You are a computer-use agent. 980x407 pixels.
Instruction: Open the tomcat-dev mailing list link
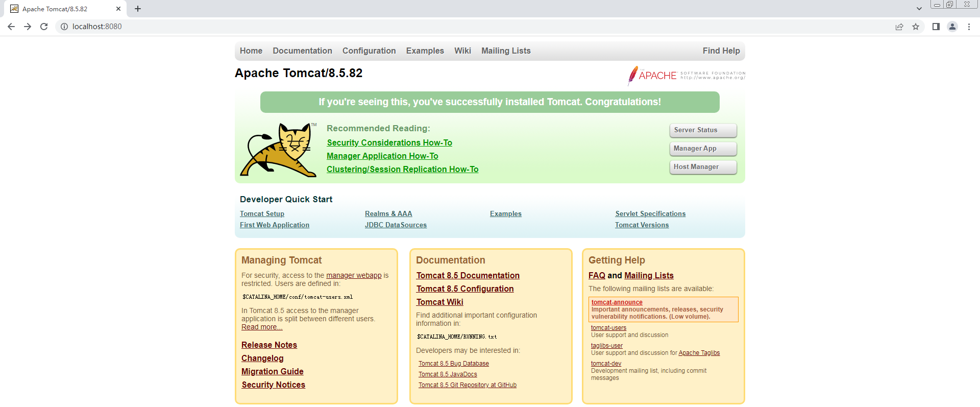[606, 364]
